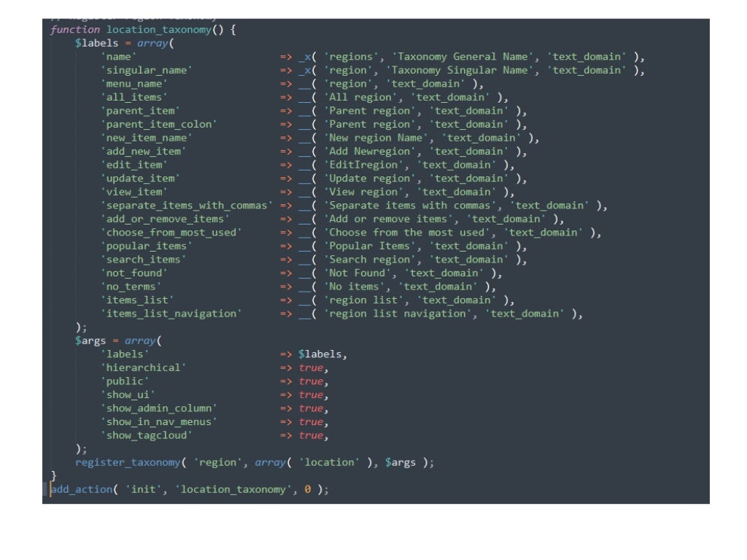The width and height of the screenshot is (747, 560).
Task: Click the 'No items' string
Action: [355, 287]
